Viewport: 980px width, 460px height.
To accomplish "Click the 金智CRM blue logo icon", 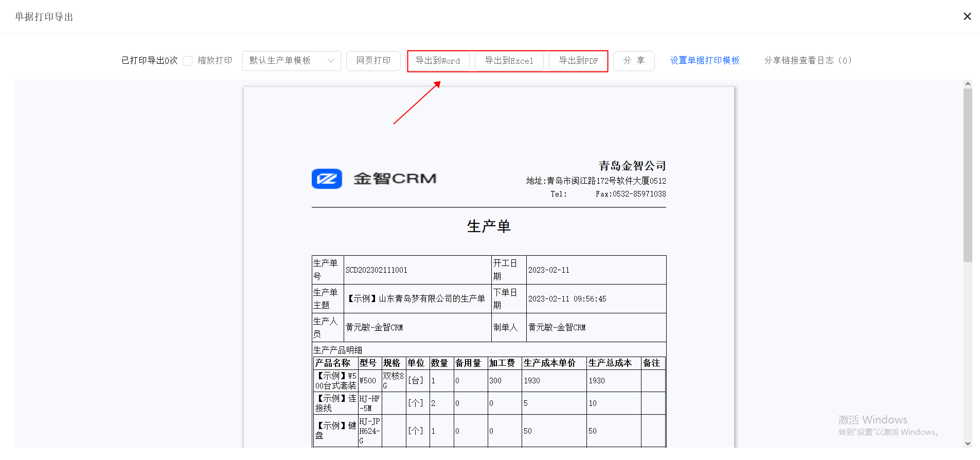I will pos(327,179).
